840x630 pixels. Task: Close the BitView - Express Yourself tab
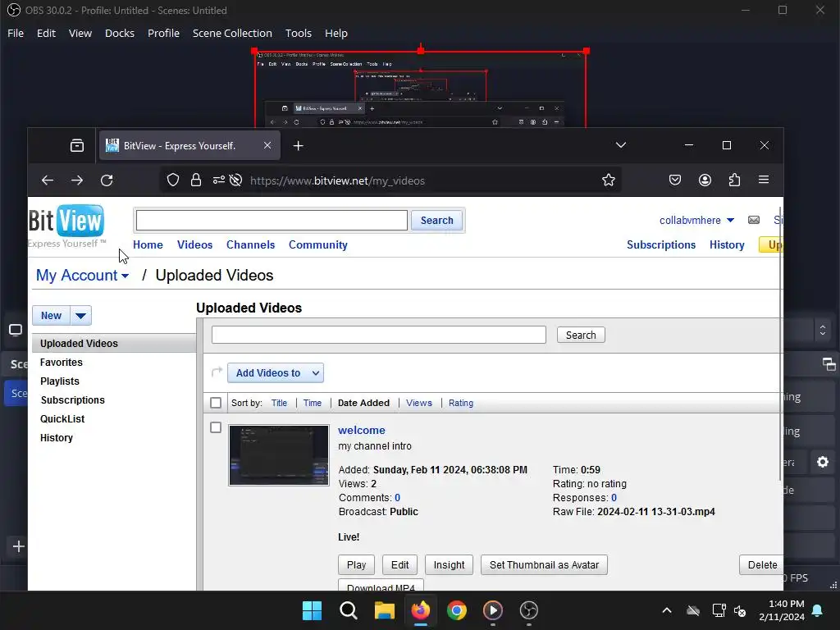click(267, 145)
